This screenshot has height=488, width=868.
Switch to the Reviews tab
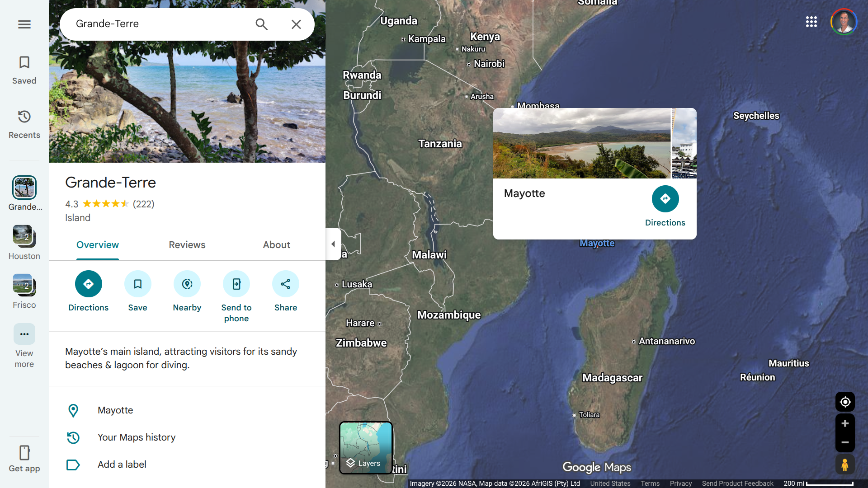(187, 245)
